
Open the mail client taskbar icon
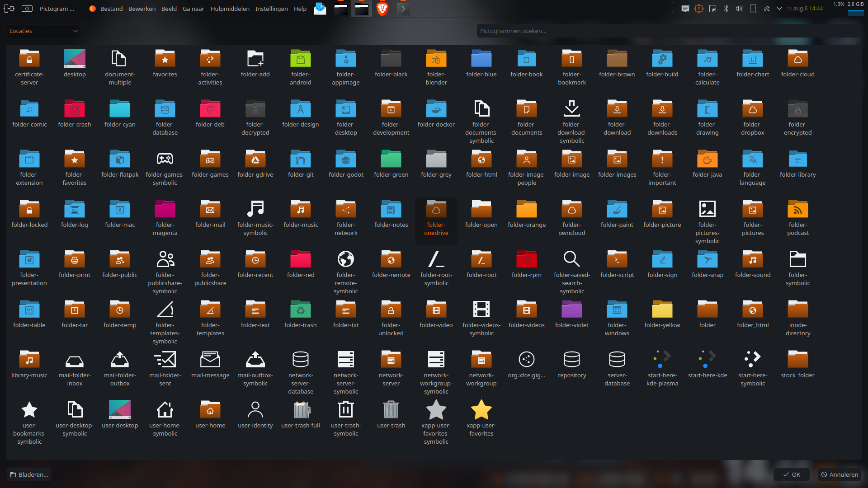point(320,9)
